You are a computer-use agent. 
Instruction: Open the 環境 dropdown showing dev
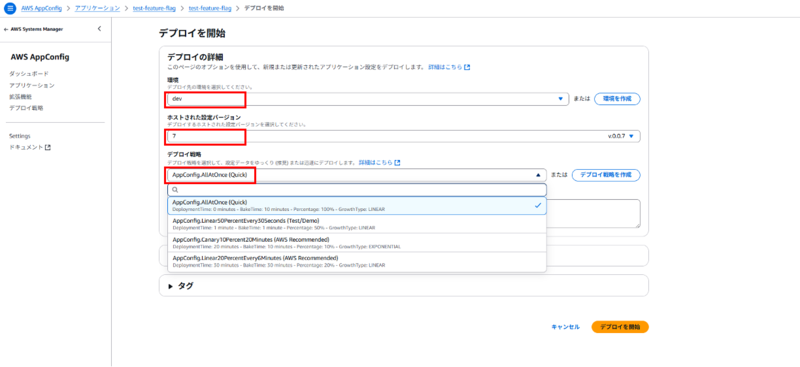pyautogui.click(x=368, y=99)
